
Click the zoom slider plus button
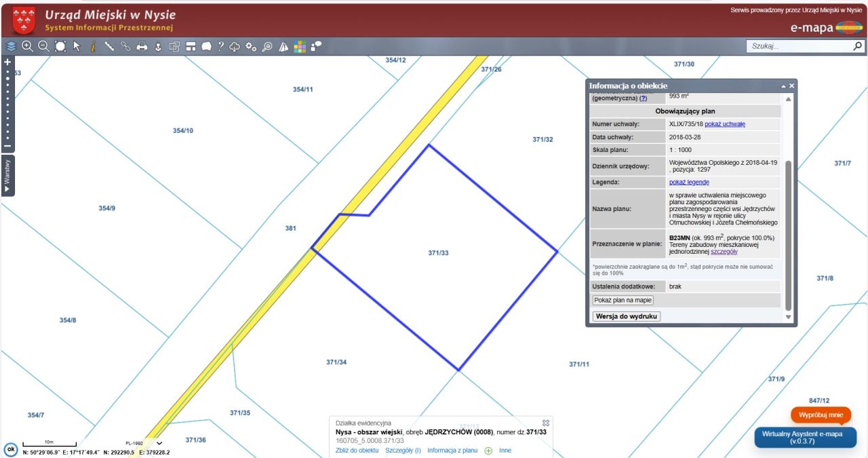coord(7,62)
